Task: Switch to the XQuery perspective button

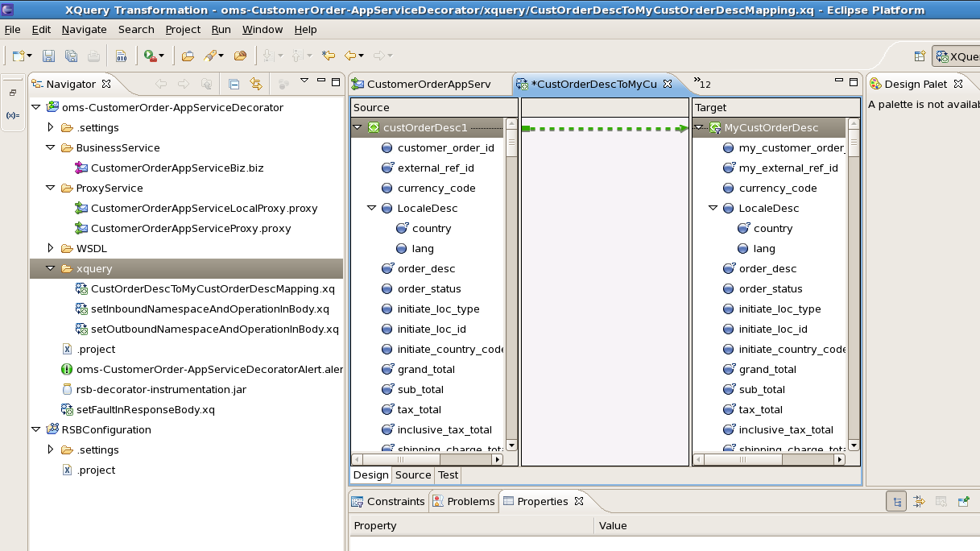Action: (x=957, y=56)
